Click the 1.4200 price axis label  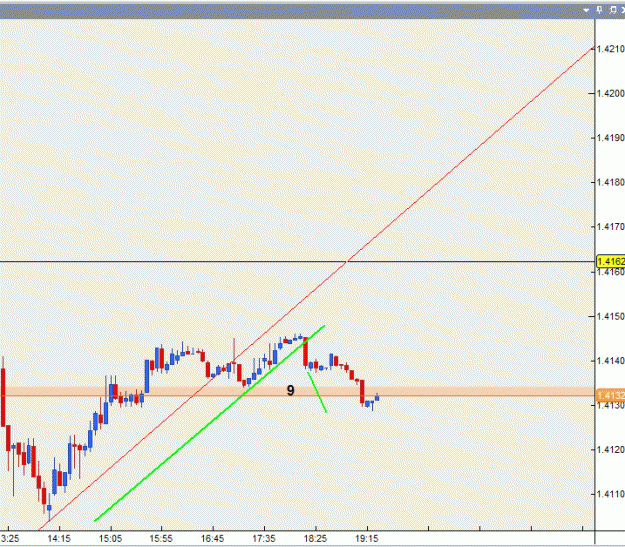click(x=611, y=93)
